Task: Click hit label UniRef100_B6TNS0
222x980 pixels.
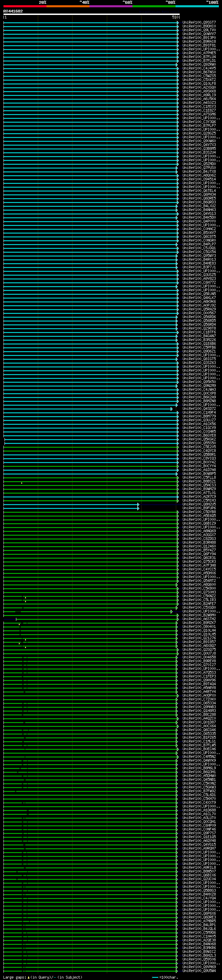Action: [x=199, y=72]
